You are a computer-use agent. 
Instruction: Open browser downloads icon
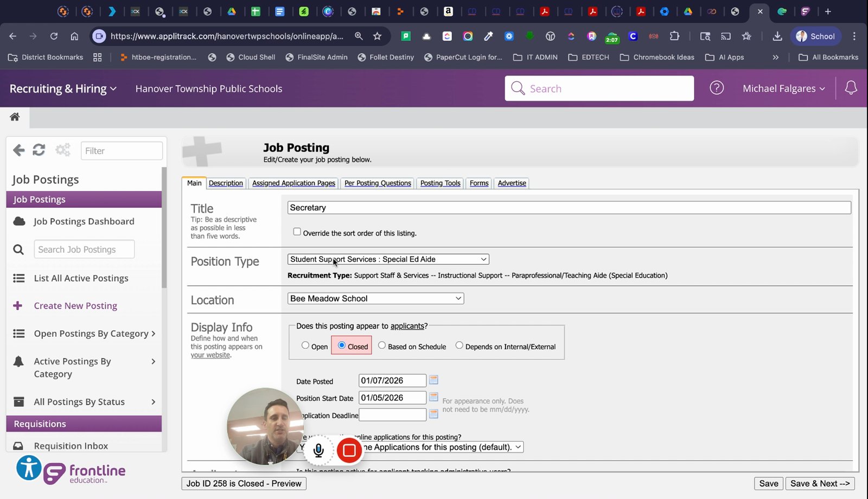(x=777, y=36)
